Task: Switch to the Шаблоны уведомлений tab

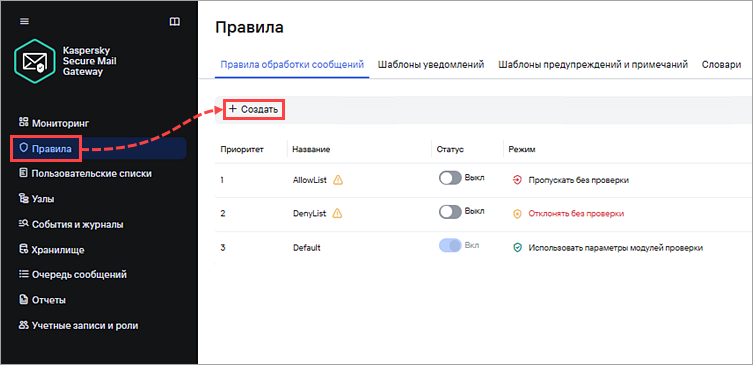Action: tap(431, 64)
